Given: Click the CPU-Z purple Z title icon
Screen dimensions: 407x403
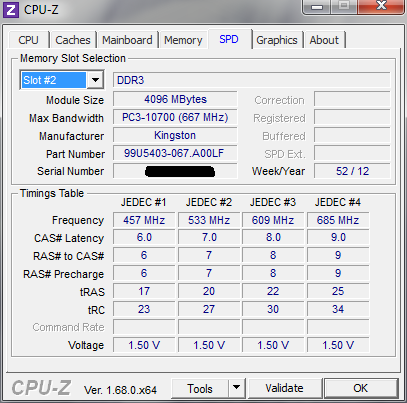Looking at the screenshot, I should [11, 10].
